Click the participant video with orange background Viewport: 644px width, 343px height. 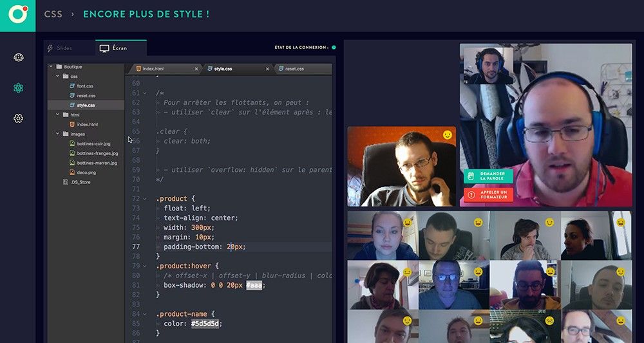pos(402,167)
